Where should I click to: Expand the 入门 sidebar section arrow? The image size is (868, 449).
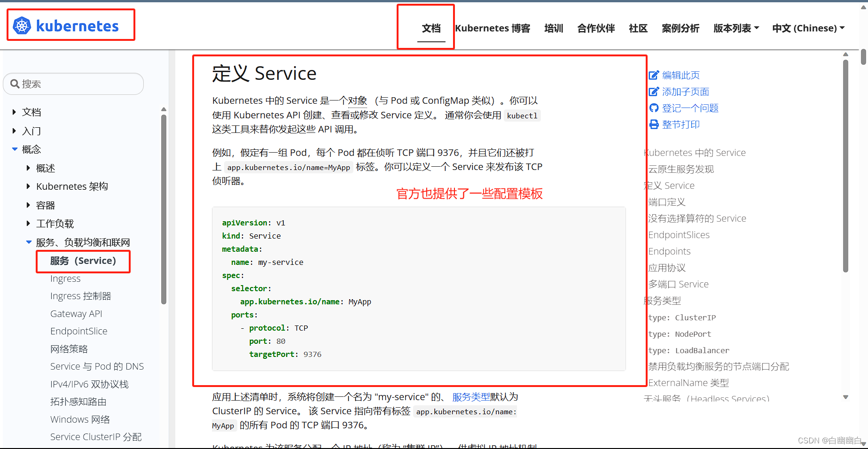point(14,131)
